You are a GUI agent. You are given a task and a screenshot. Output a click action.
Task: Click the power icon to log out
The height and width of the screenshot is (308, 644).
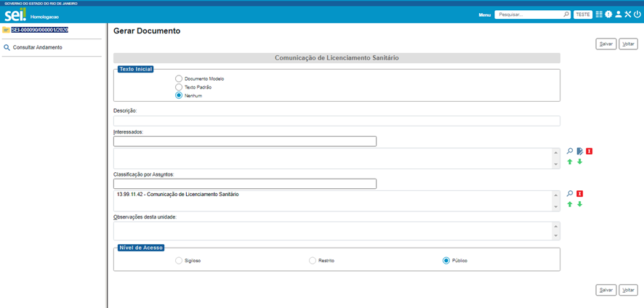coord(637,15)
